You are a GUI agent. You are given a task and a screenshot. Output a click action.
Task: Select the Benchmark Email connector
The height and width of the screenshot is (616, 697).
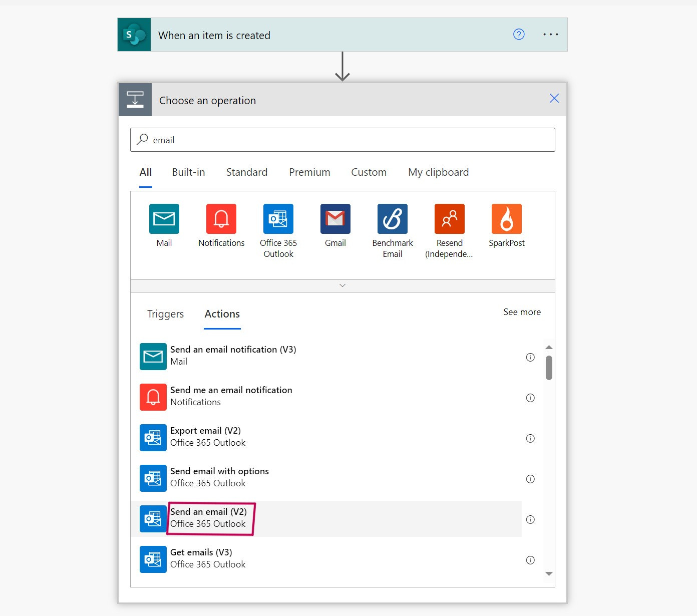(x=393, y=219)
